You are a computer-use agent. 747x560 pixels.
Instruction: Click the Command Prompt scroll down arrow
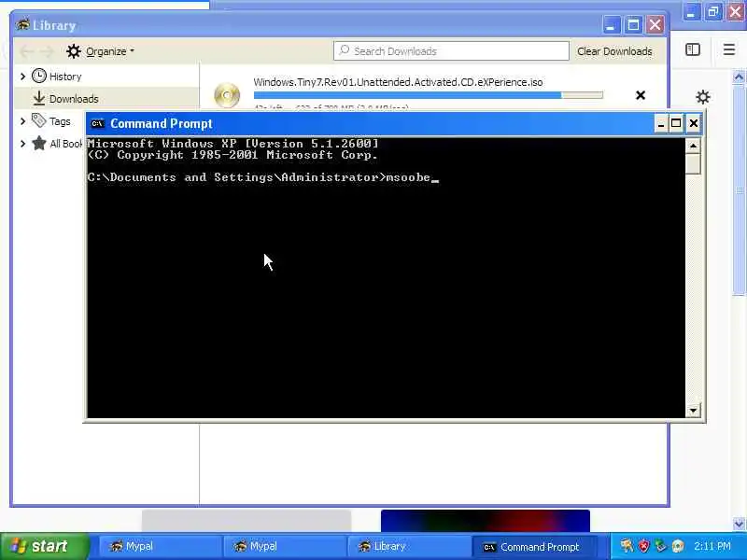coord(693,410)
